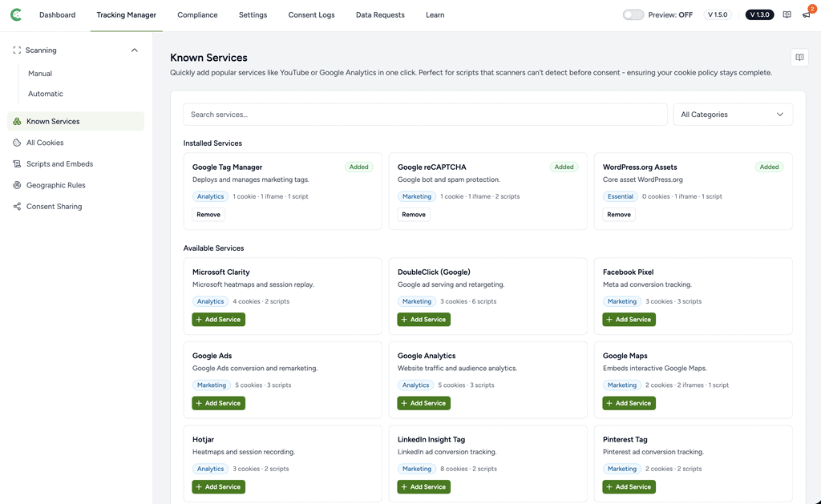
Task: Add the Google Ads service
Action: (x=218, y=403)
